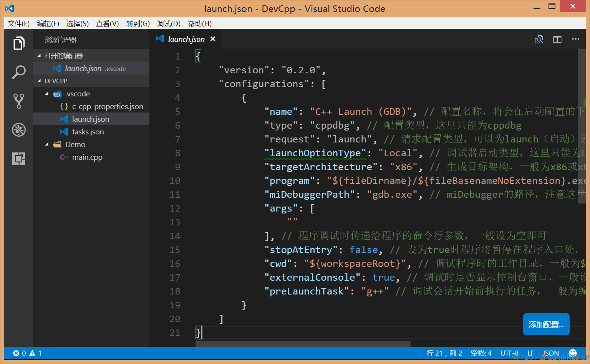Click the search-in-file icon at editor top right
Viewport: 590px width, 364px height.
pyautogui.click(x=539, y=39)
